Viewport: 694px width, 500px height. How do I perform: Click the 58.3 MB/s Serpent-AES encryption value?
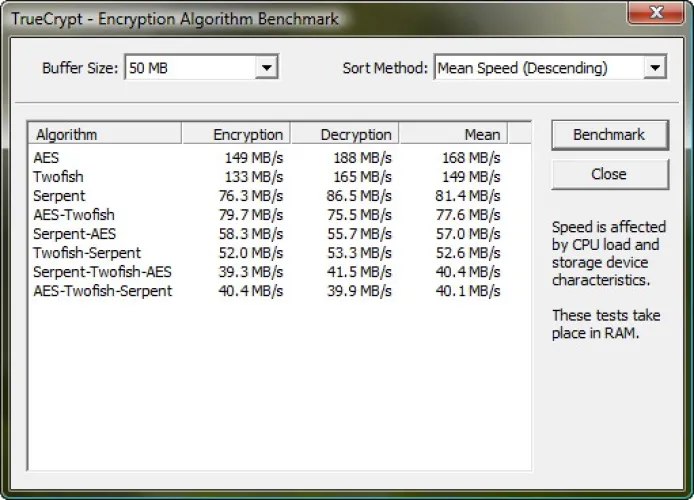point(251,234)
